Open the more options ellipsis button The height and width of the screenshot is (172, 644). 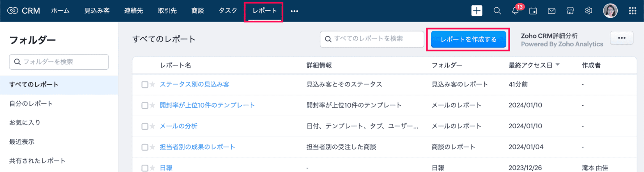tap(621, 38)
